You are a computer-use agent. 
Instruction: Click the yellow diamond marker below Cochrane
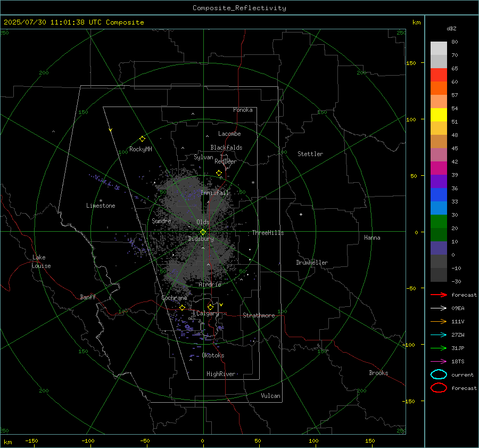pyautogui.click(x=183, y=307)
